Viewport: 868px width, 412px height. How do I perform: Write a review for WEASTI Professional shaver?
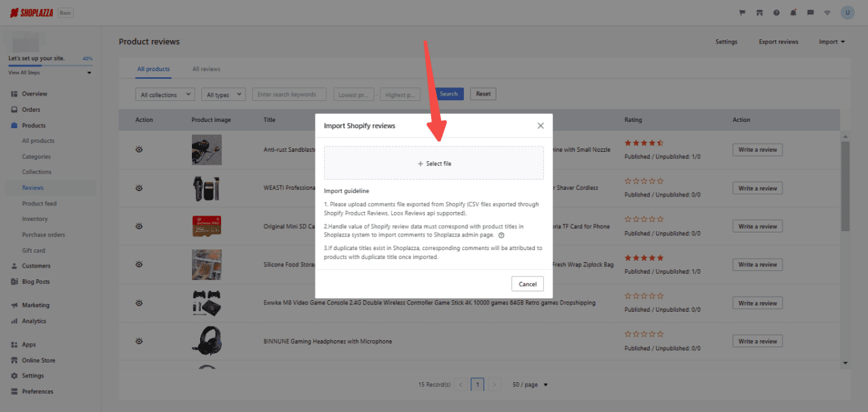757,188
